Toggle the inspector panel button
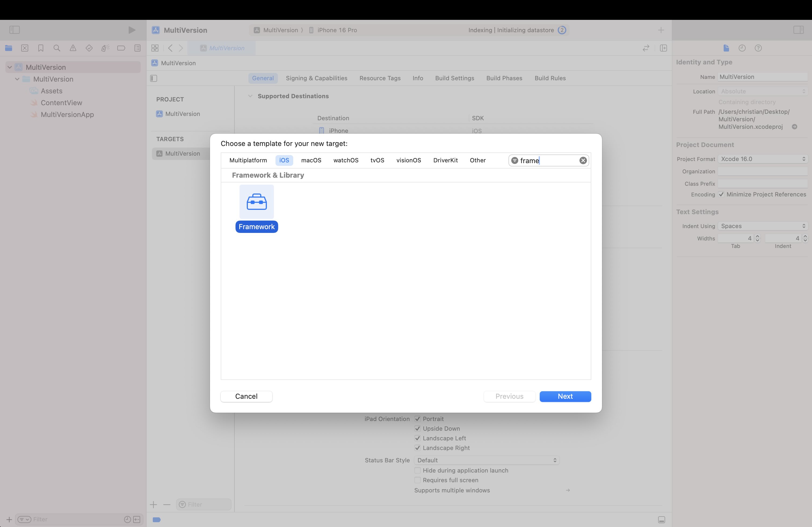 point(798,30)
